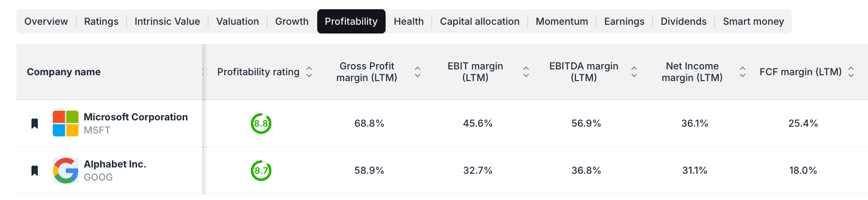Sort by FCF margin (LTM) arrows

coord(851,72)
